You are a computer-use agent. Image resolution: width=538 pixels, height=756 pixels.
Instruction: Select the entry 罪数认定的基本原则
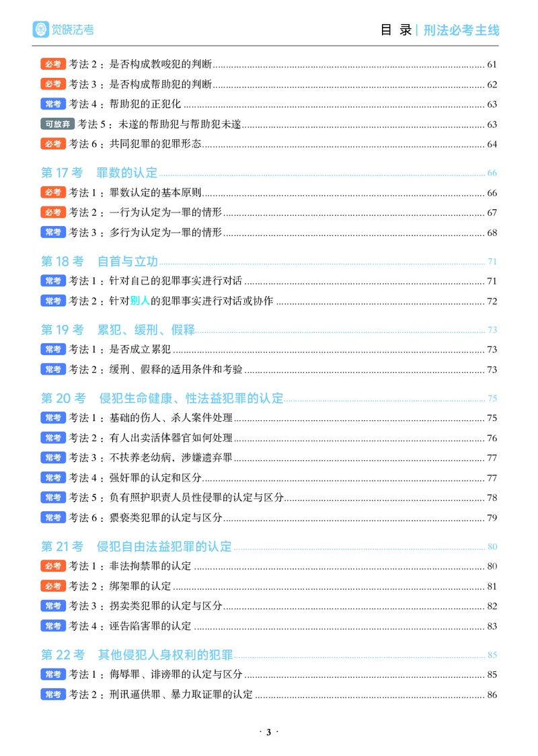pos(155,193)
